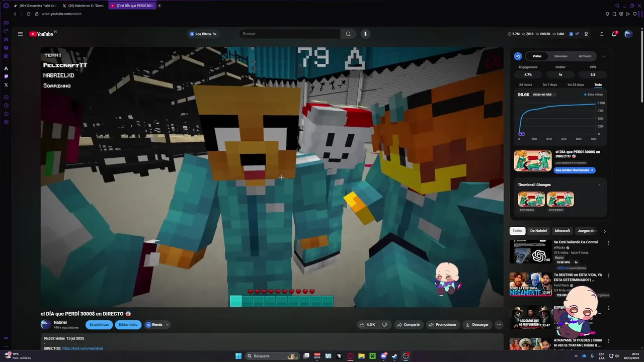Open the YouTube guide hamburger menu
This screenshot has height=362, width=644.
point(20,34)
